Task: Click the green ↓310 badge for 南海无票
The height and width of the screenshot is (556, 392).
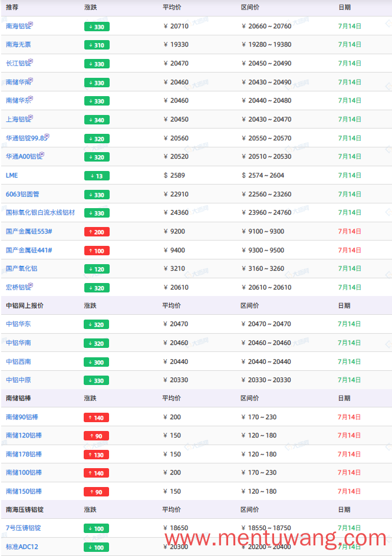Action: click(x=97, y=45)
